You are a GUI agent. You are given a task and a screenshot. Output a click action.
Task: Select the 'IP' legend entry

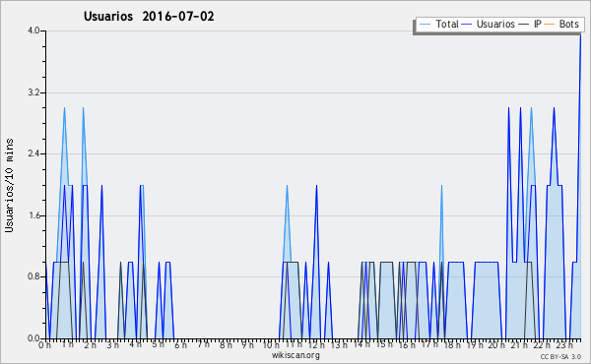click(x=538, y=24)
